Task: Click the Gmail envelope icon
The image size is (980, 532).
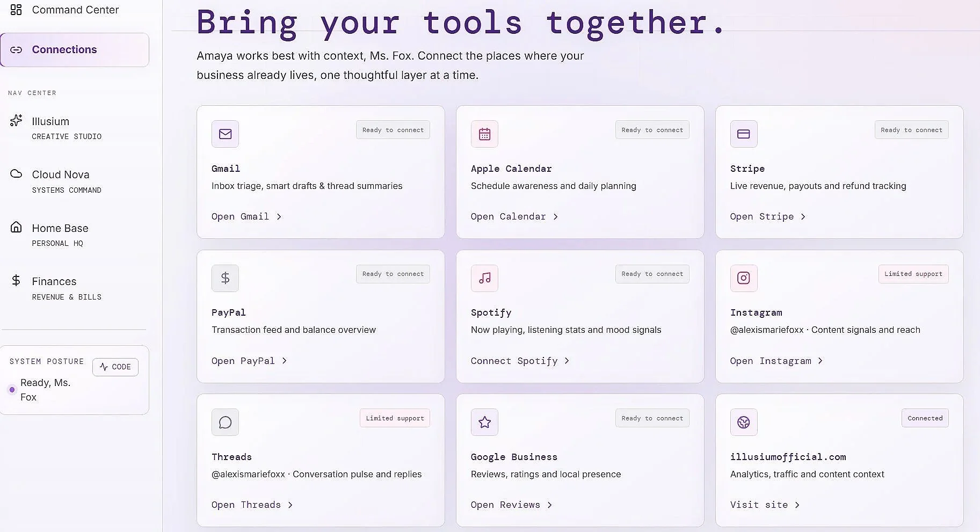Action: [226, 134]
